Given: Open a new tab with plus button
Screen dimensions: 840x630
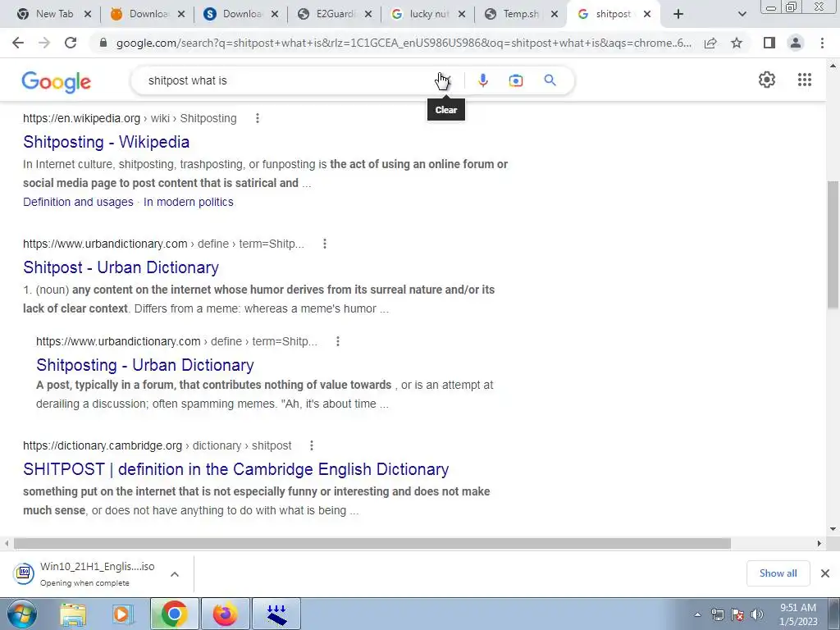Looking at the screenshot, I should pyautogui.click(x=678, y=14).
